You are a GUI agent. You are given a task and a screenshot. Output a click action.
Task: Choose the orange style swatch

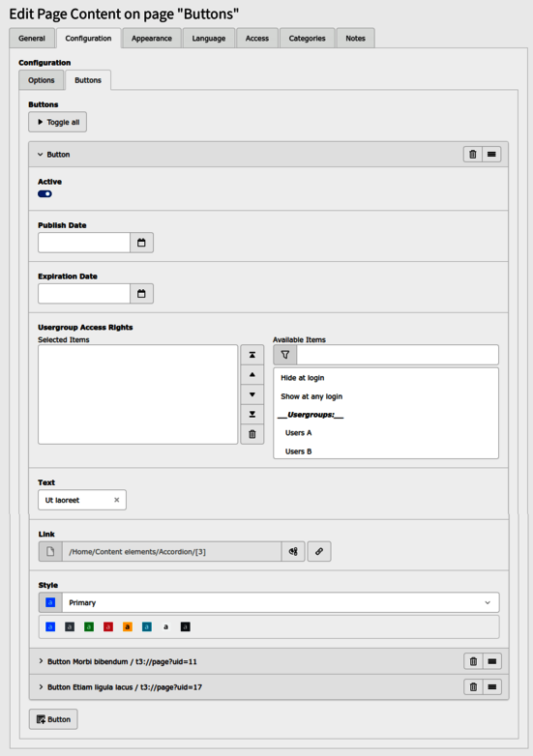click(128, 626)
